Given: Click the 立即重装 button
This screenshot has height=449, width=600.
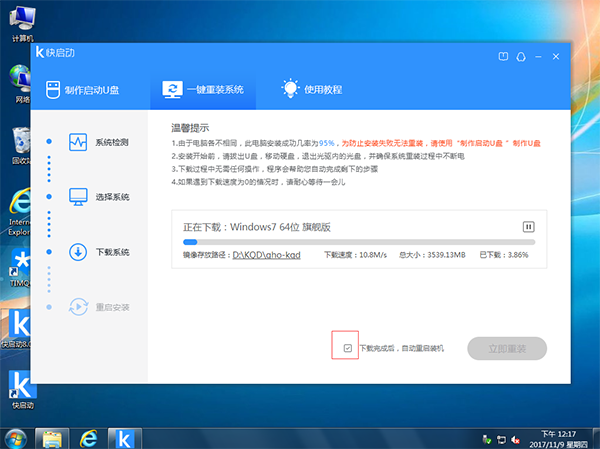Looking at the screenshot, I should tap(505, 348).
